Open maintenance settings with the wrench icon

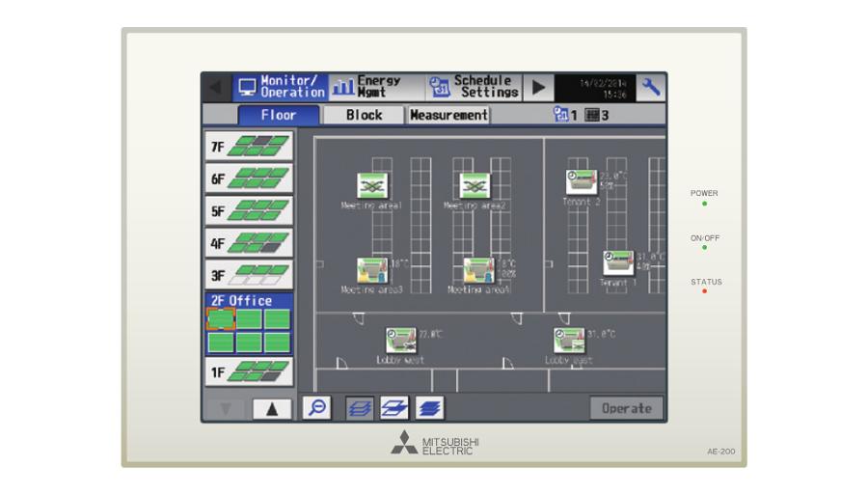point(652,87)
